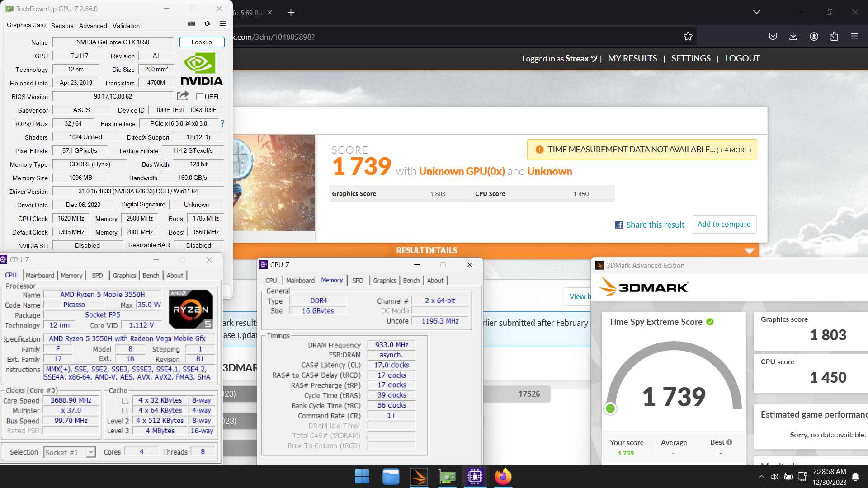
Task: Click the time measurement warning banner
Action: point(642,150)
